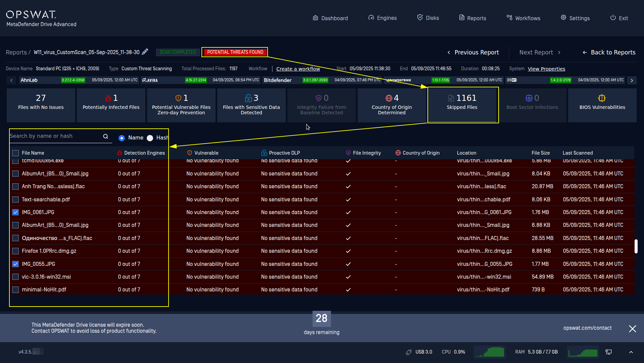Click the Skipped Files document icon
644x363 pixels.
pyautogui.click(x=451, y=98)
